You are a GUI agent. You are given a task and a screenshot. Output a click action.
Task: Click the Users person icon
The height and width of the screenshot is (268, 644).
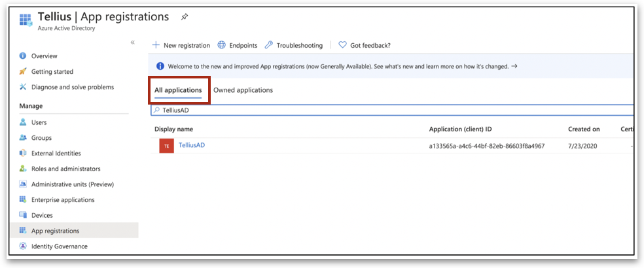23,122
